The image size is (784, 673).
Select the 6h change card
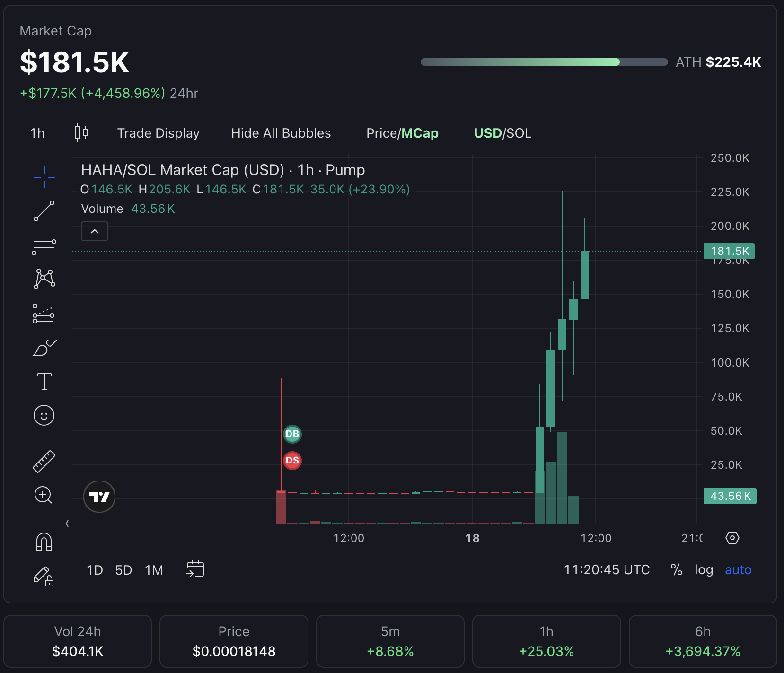[703, 641]
